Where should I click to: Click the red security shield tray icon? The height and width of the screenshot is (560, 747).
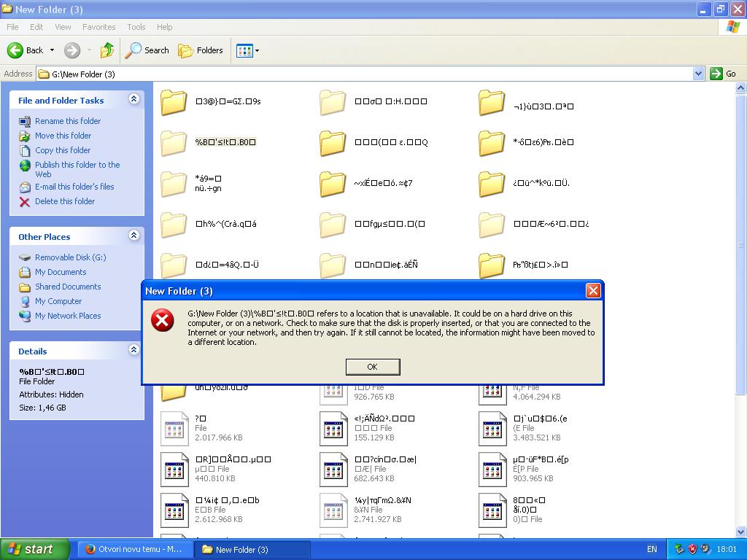[692, 549]
